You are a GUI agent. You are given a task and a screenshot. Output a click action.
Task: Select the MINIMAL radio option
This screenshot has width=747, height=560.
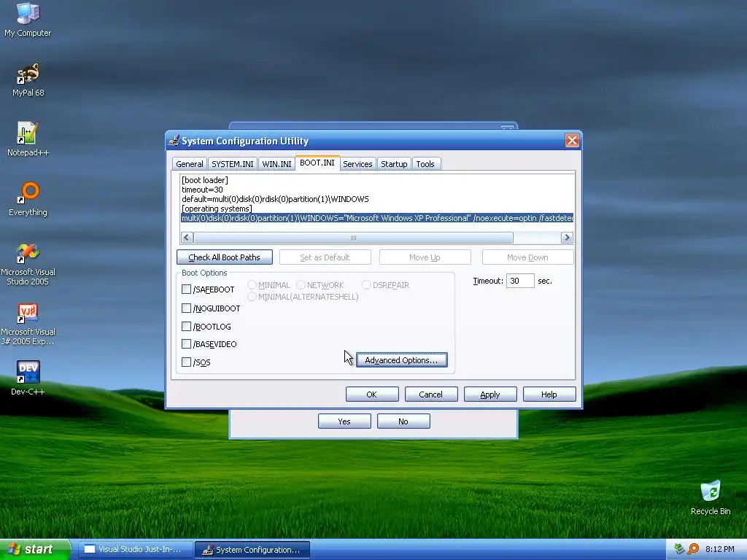tap(252, 285)
